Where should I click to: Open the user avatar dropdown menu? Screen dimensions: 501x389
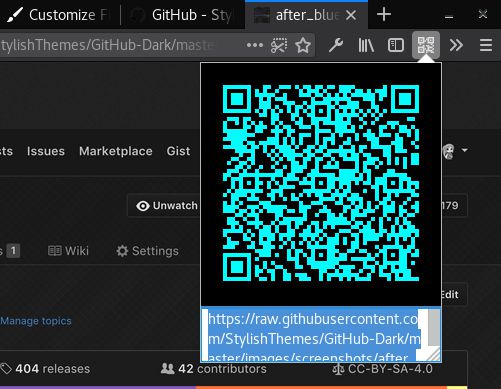pos(456,151)
